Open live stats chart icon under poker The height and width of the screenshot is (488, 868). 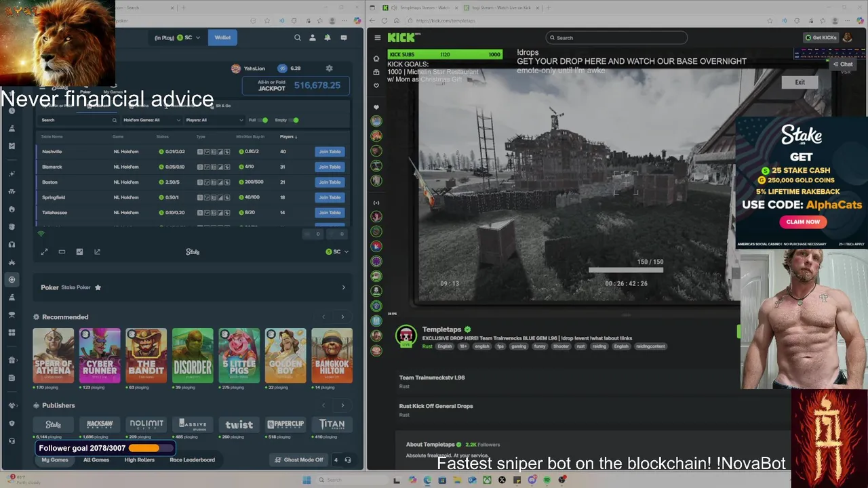tap(79, 252)
